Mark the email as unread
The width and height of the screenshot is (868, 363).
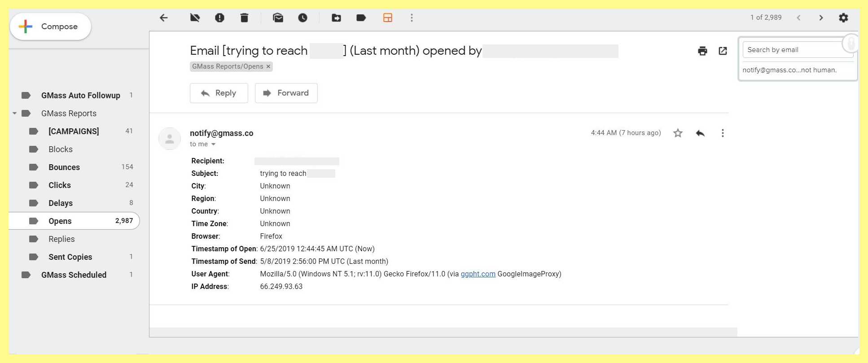point(278,18)
